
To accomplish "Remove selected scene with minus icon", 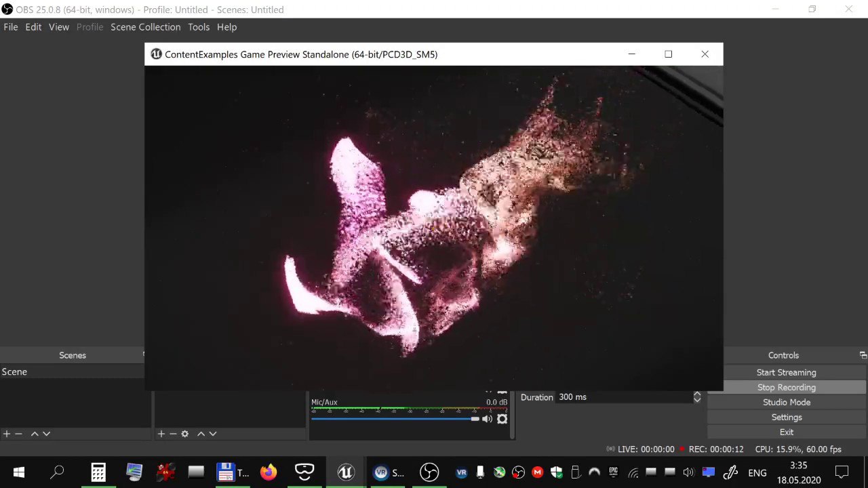I will (x=18, y=434).
